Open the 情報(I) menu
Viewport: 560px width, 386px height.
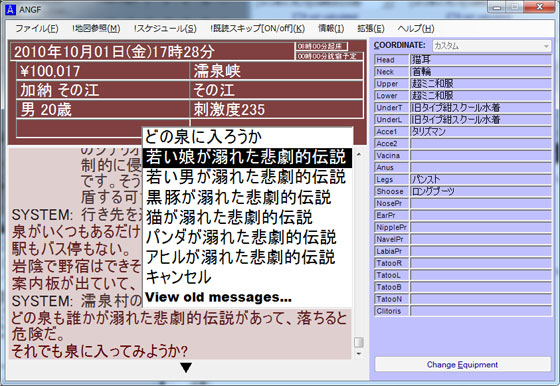coord(331,28)
